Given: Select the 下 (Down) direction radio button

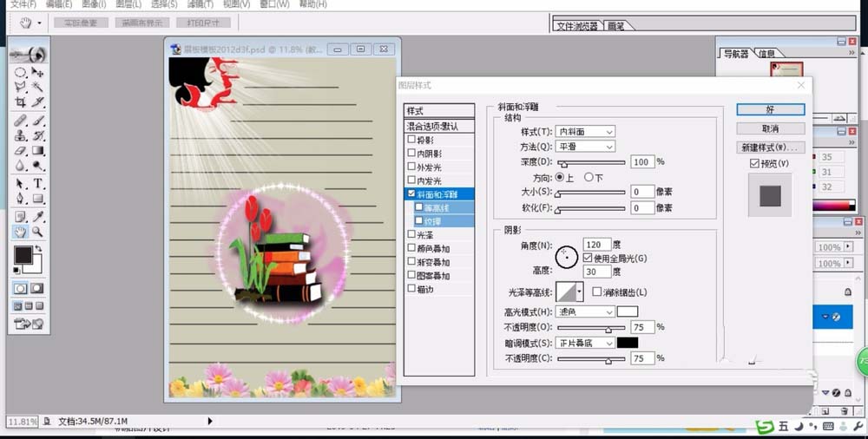Looking at the screenshot, I should click(x=589, y=177).
